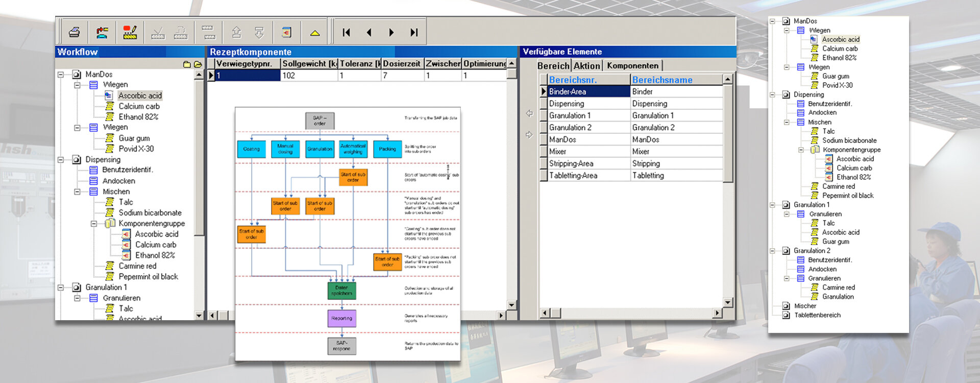Collapse Komponentengruppe node in Workflow tree
This screenshot has width=980, height=383.
[94, 224]
